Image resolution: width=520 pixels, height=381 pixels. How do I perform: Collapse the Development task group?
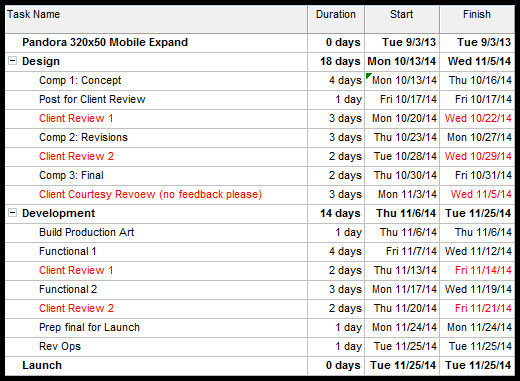12,213
